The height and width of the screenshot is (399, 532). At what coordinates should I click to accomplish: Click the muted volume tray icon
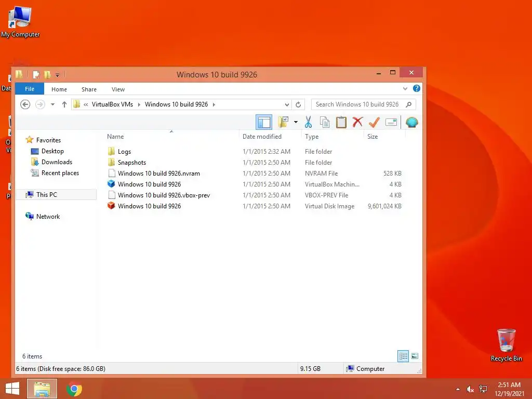click(x=470, y=389)
